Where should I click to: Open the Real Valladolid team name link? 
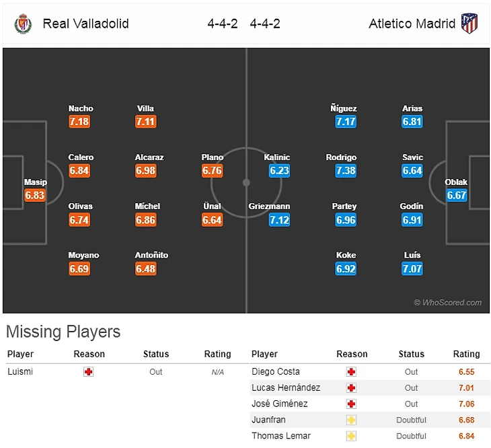click(85, 24)
